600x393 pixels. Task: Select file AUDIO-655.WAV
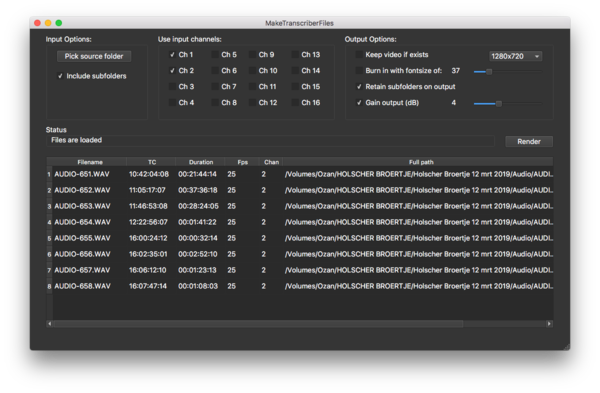82,238
